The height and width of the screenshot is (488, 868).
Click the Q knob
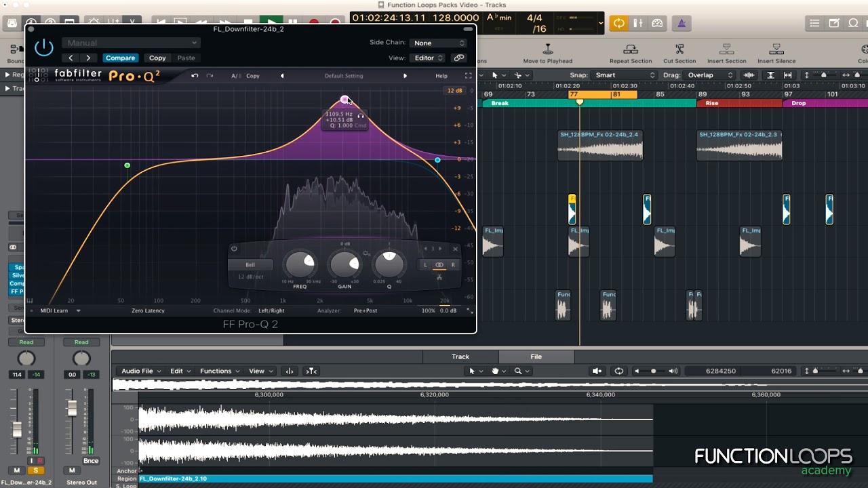pos(389,264)
